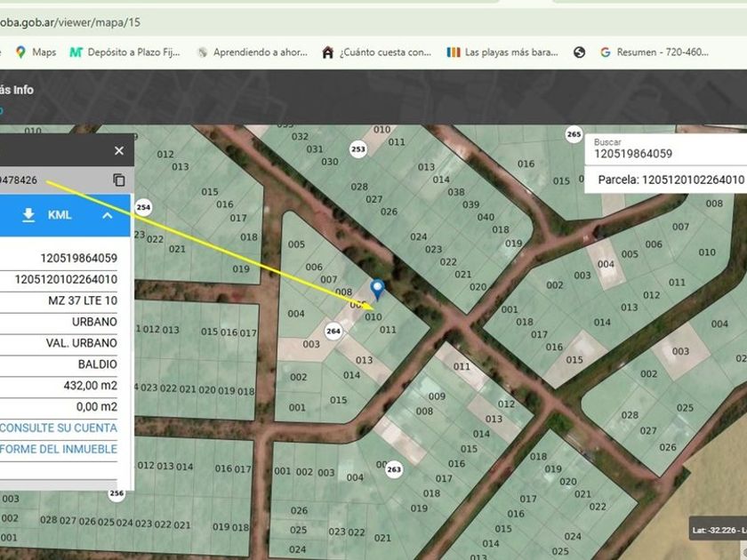Click the blue location pin on the map
Screen dimensions: 747x560
pos(377,289)
